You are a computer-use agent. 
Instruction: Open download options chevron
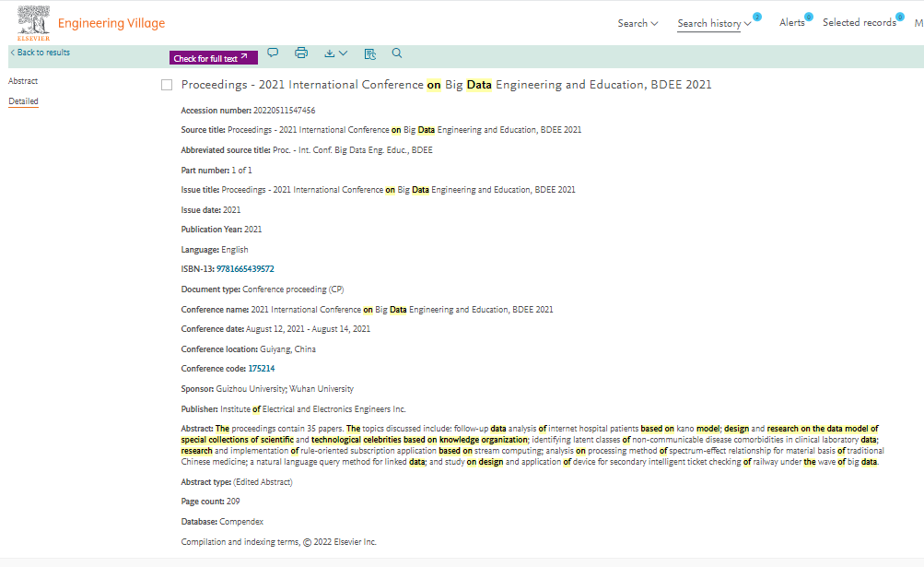(344, 53)
